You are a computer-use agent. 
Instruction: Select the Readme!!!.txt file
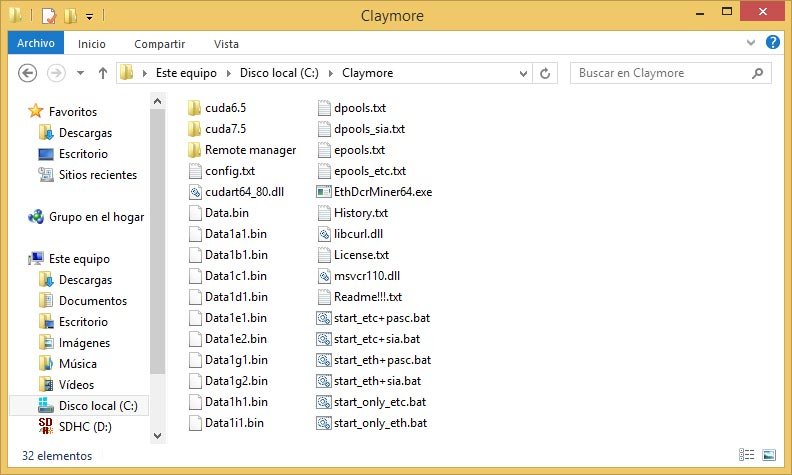[360, 297]
